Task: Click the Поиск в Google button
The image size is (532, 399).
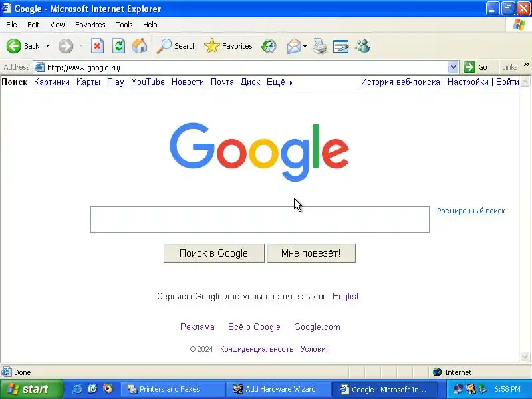Action: click(x=213, y=253)
